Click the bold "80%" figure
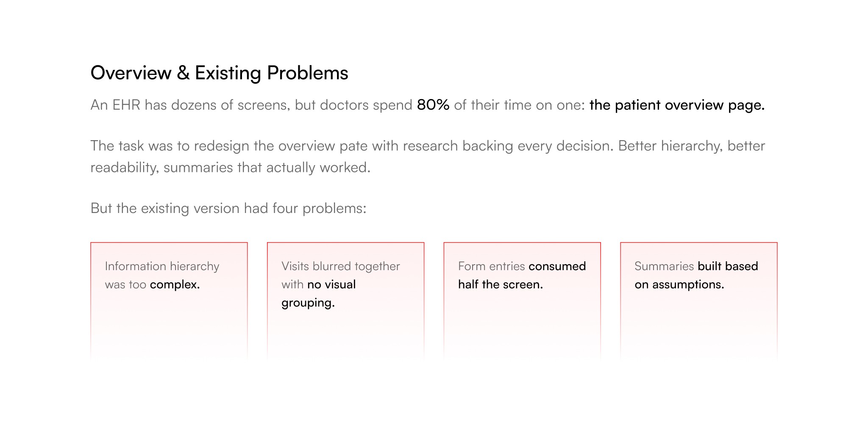Screen dimensions: 868x423 (433, 105)
